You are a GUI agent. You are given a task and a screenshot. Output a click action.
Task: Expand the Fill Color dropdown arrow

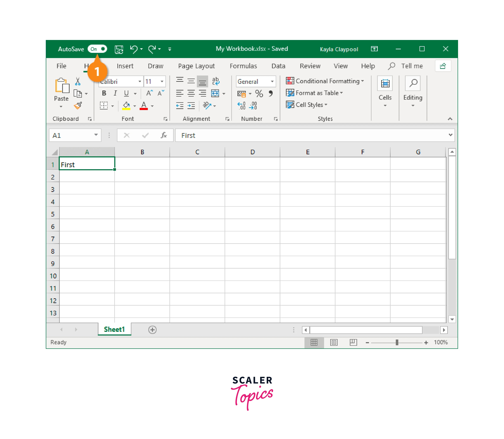tap(135, 106)
